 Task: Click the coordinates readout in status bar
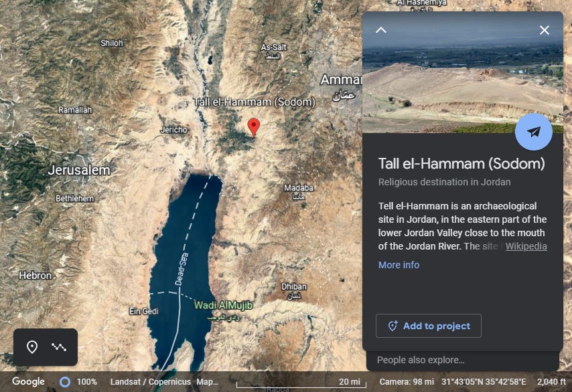coord(484,382)
